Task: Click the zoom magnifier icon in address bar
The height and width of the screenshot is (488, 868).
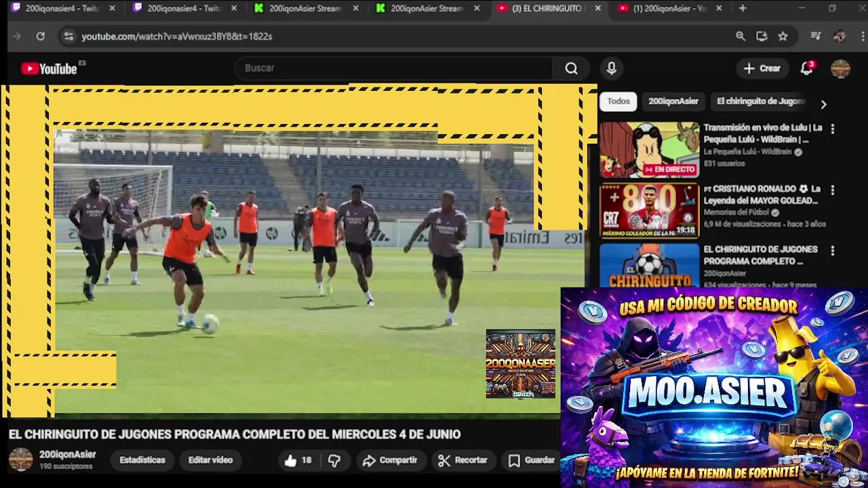Action: 741,36
